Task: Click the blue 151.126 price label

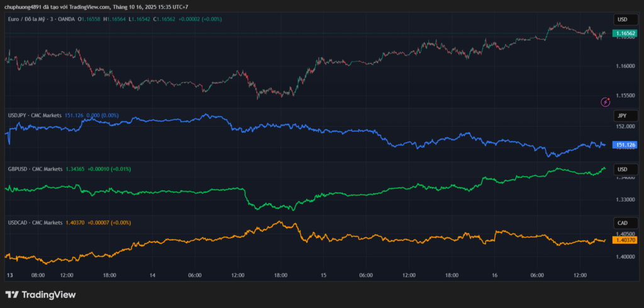Action: (x=625, y=145)
